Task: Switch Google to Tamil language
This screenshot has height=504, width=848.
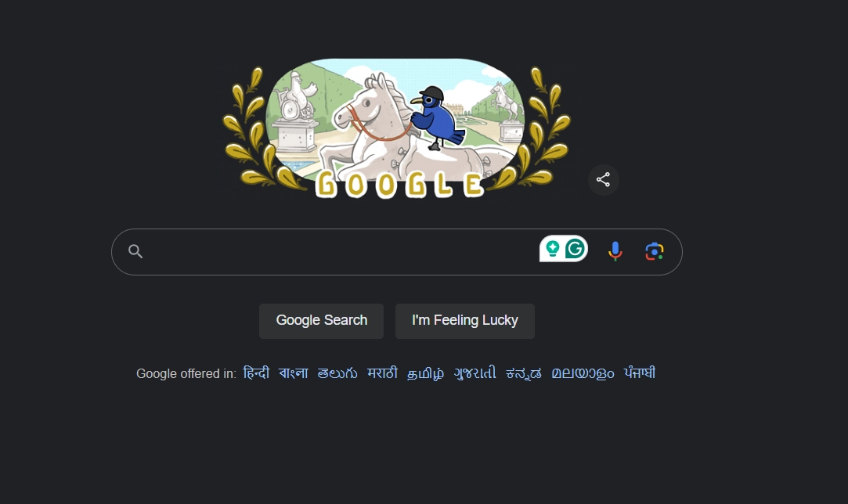Action: (x=426, y=373)
